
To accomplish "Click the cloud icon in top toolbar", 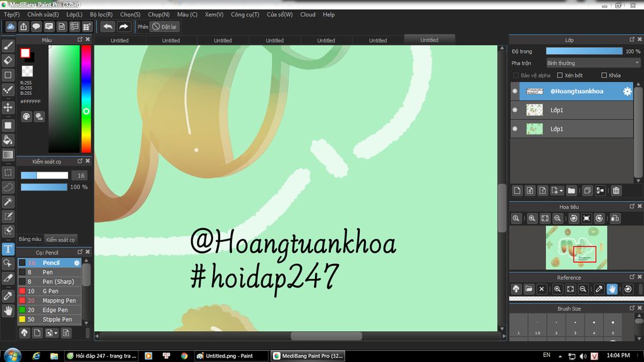I will pos(11,26).
